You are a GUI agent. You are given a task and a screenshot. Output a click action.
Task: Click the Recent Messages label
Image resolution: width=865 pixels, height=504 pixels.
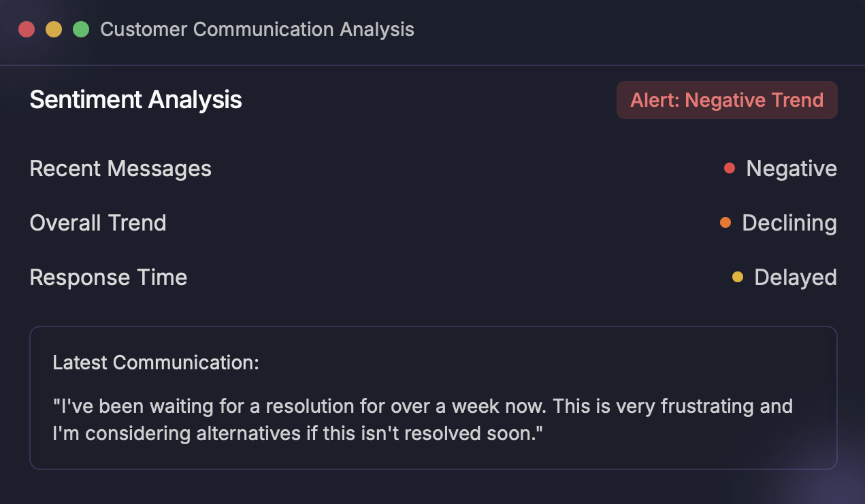coord(120,168)
